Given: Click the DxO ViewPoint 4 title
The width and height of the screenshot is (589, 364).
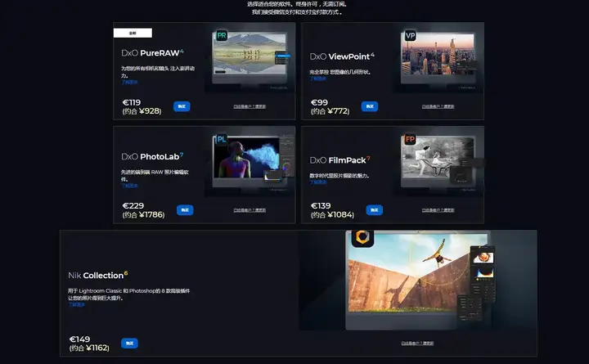Looking at the screenshot, I should pos(342,56).
